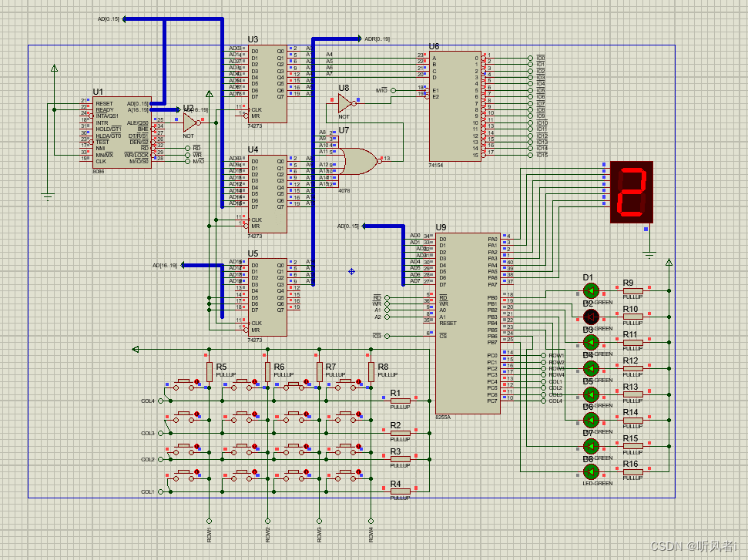Select the D8 LED-GREEN at bottom
The width and height of the screenshot is (748, 560).
pos(591,471)
